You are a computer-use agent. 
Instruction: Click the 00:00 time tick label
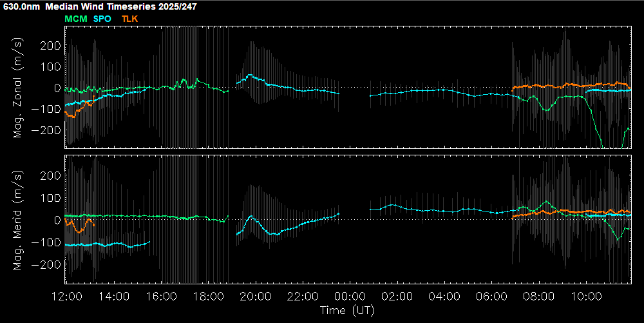click(x=350, y=297)
